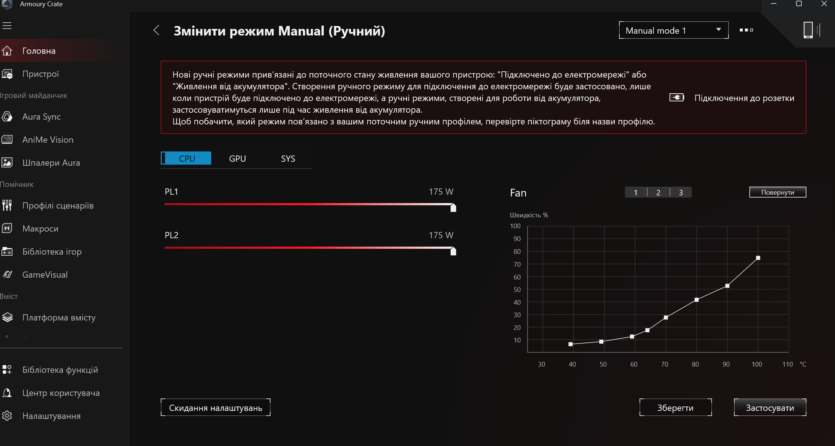Expand the Manual mode 1 dropdown
This screenshot has height=446, width=835.
pos(673,30)
